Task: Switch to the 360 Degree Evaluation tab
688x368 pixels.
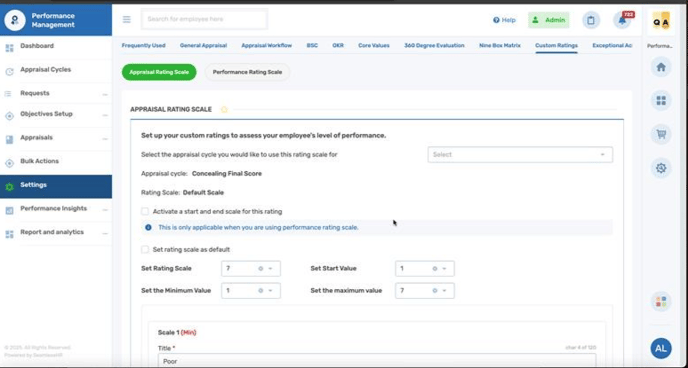Action: pos(434,46)
